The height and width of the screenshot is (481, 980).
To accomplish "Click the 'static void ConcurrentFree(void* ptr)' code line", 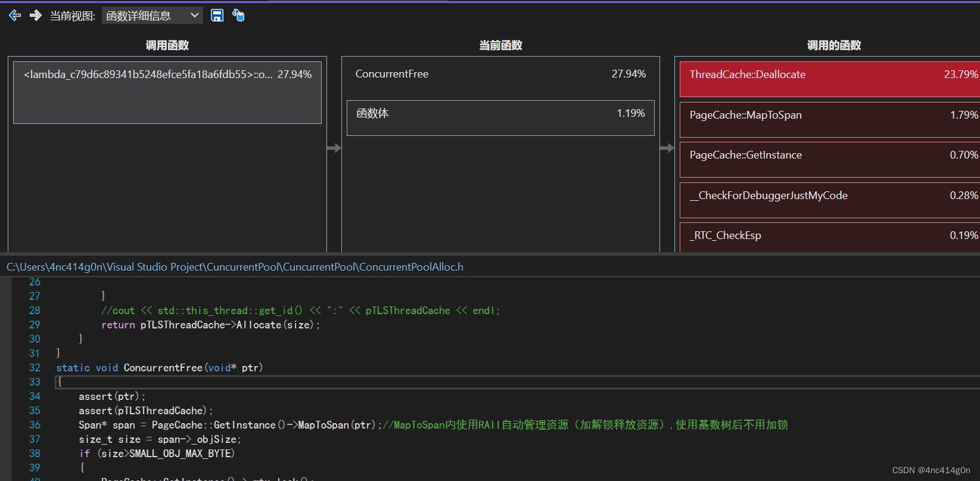I will point(160,368).
